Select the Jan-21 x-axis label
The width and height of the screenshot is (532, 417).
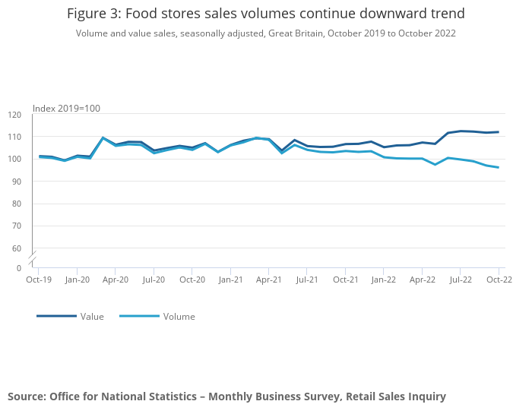pyautogui.click(x=230, y=280)
